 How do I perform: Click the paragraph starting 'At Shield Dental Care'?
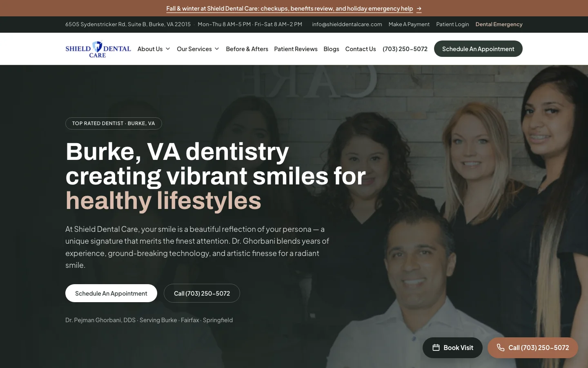tap(197, 247)
